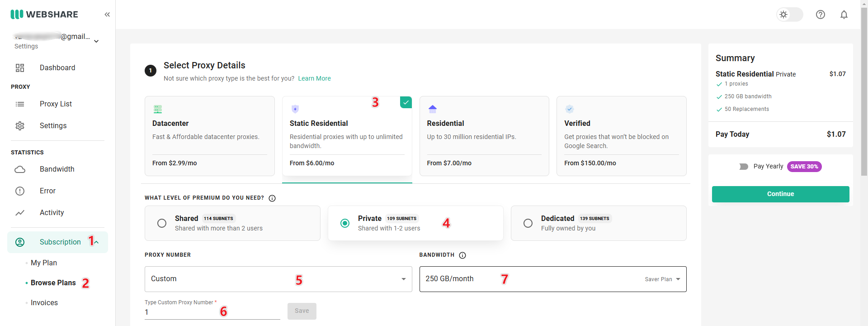The height and width of the screenshot is (326, 868).
Task: Click the Static Residential shield icon
Action: pyautogui.click(x=295, y=109)
